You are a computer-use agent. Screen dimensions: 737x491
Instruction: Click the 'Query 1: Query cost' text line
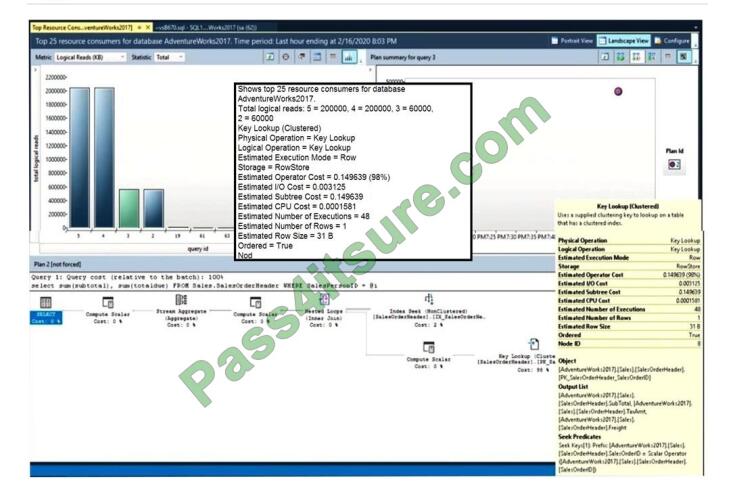[127, 277]
